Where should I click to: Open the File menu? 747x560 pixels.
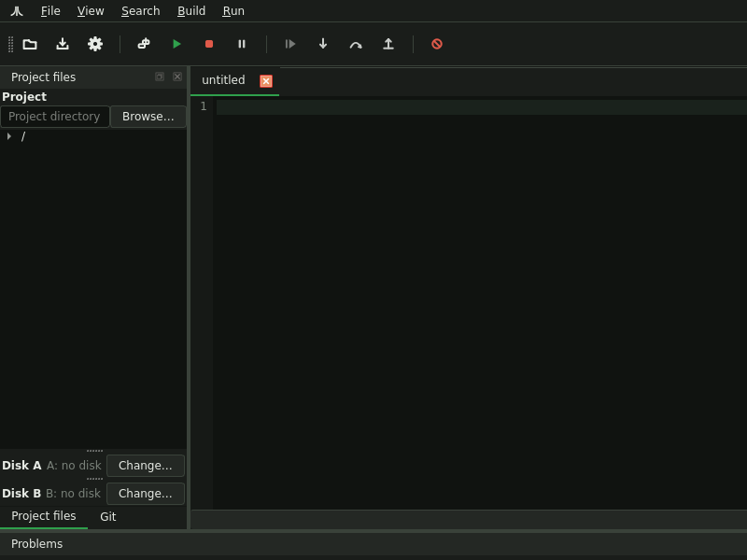point(50,11)
